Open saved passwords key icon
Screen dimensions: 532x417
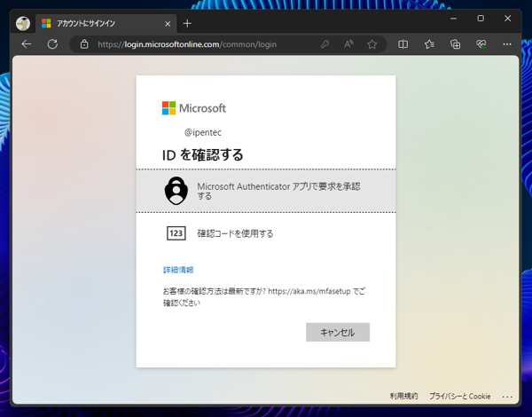coord(325,44)
